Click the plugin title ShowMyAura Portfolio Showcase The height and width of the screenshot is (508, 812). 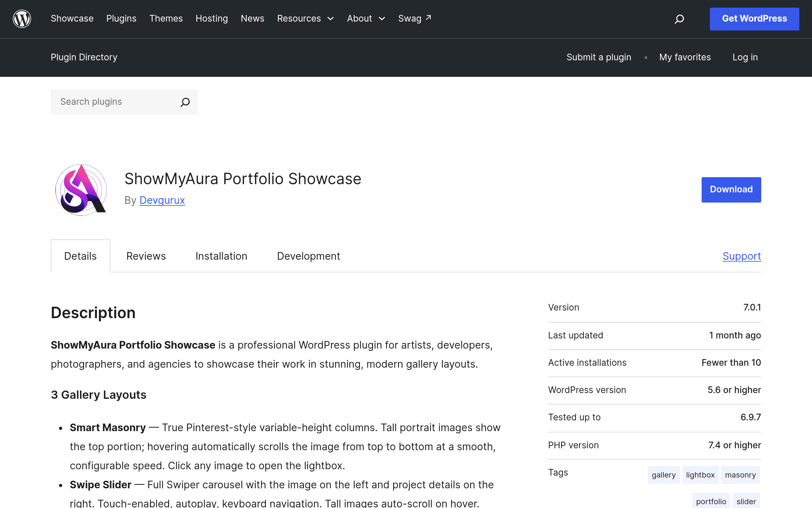(x=243, y=179)
